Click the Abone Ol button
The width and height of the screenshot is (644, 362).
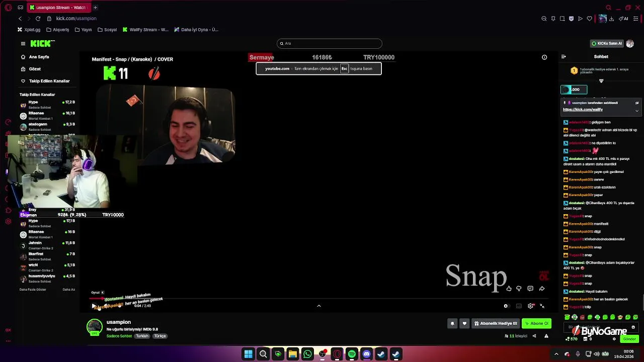pos(536,323)
